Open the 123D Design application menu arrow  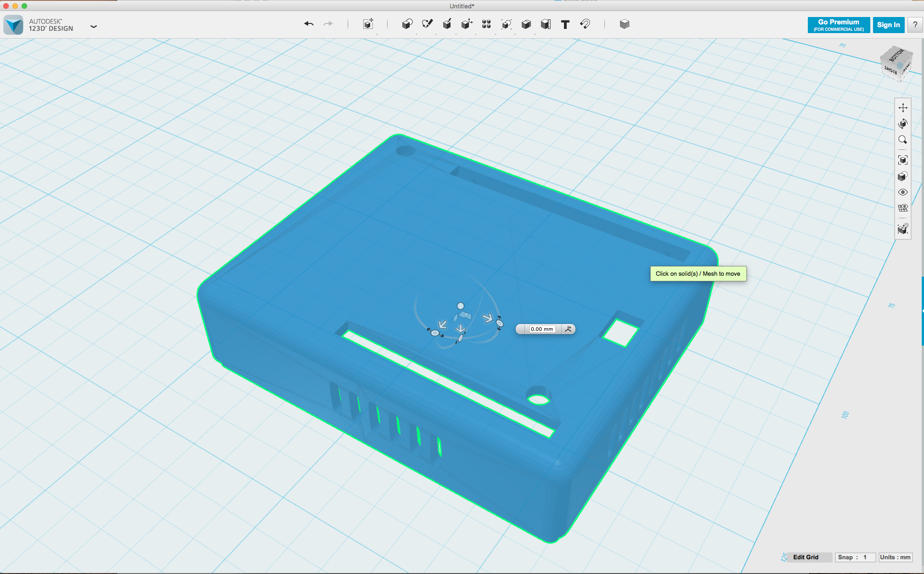[94, 27]
